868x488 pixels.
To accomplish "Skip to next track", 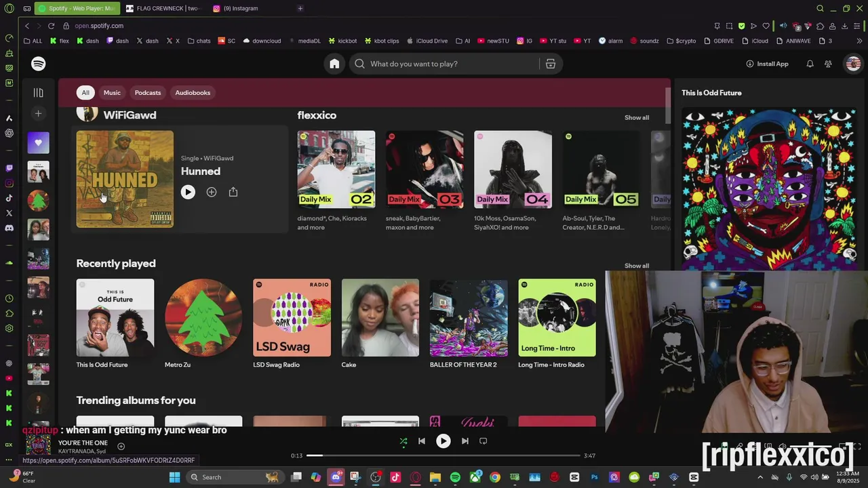I will click(465, 441).
